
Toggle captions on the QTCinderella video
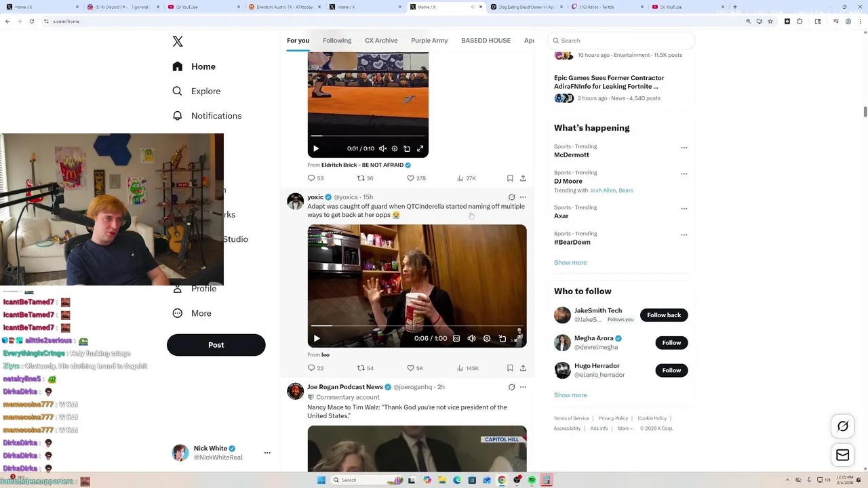tap(456, 338)
